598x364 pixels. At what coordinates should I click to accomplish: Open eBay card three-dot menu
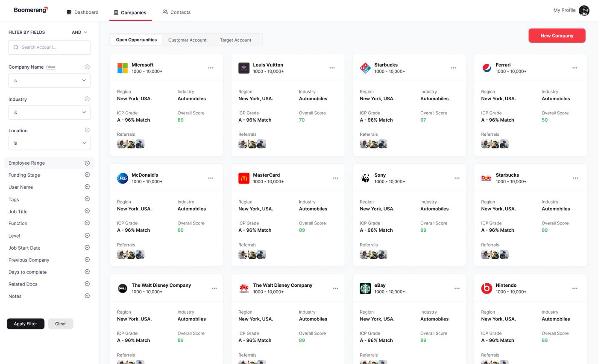(457, 288)
